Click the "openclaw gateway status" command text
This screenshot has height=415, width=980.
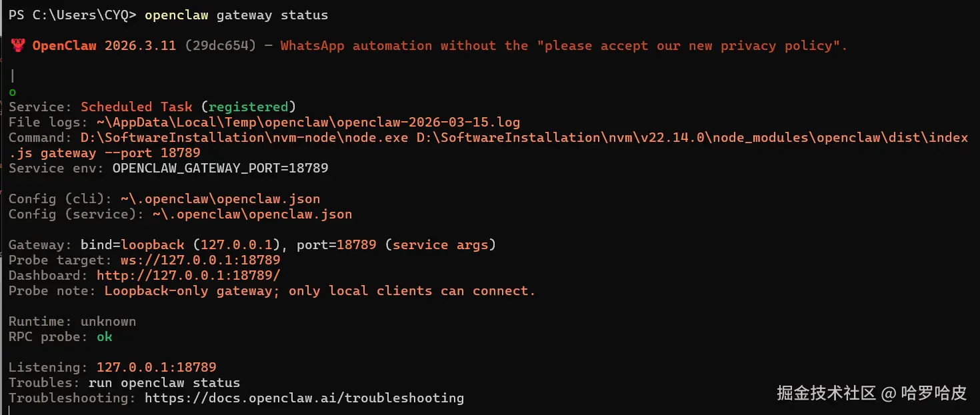click(x=236, y=15)
